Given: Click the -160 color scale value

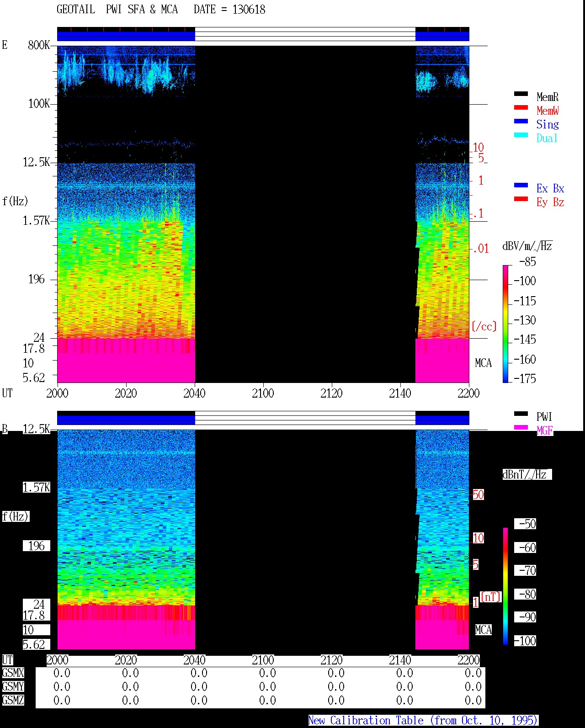Looking at the screenshot, I should [x=525, y=360].
